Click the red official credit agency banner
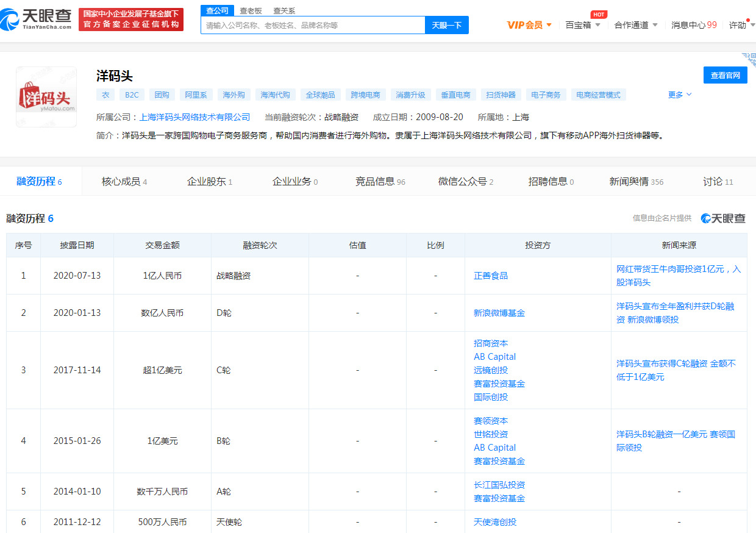This screenshot has width=756, height=533. [131, 20]
